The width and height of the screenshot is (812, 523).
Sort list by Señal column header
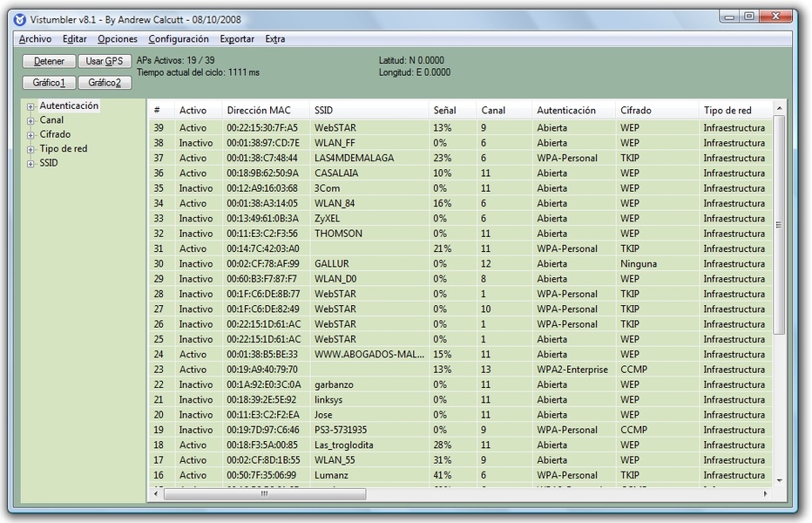pyautogui.click(x=444, y=111)
